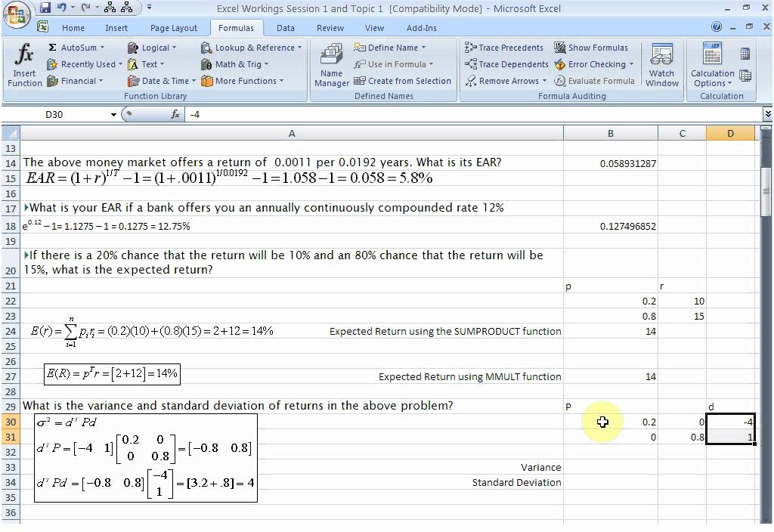Image resolution: width=774 pixels, height=532 pixels.
Task: Select column B header
Action: click(x=611, y=133)
